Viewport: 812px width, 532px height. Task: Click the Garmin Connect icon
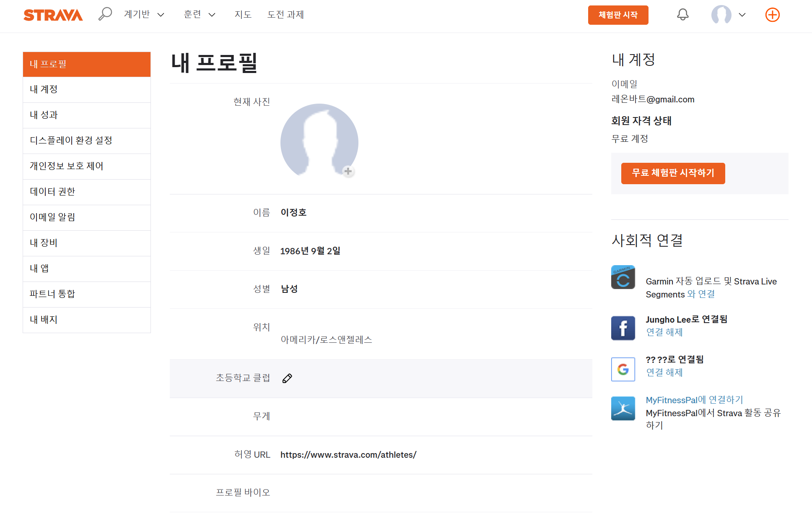[x=623, y=277]
